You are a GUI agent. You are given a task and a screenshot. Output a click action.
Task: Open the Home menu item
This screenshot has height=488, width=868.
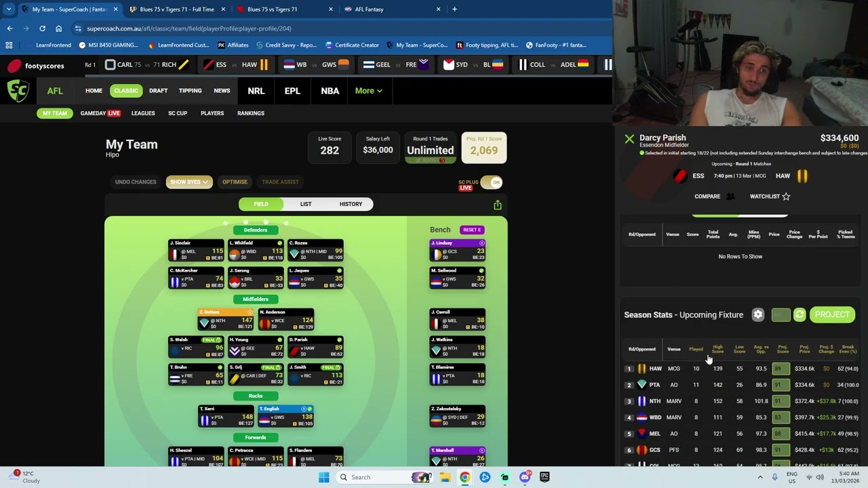coord(94,91)
